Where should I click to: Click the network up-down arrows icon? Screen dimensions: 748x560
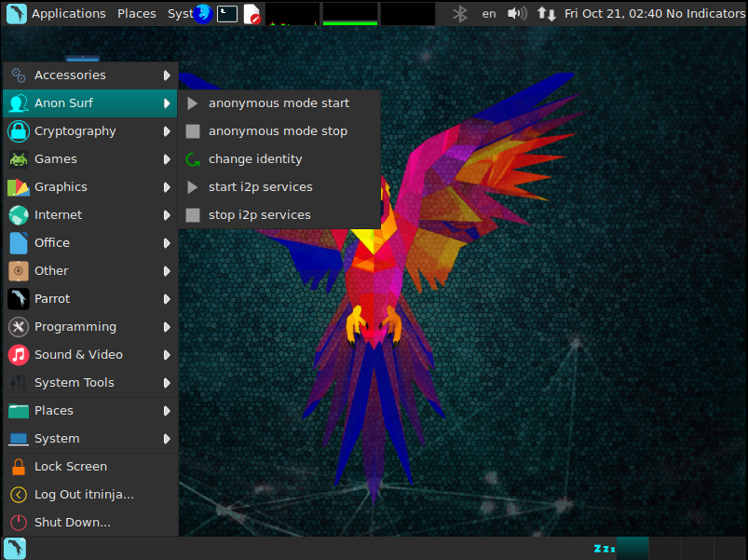(546, 13)
